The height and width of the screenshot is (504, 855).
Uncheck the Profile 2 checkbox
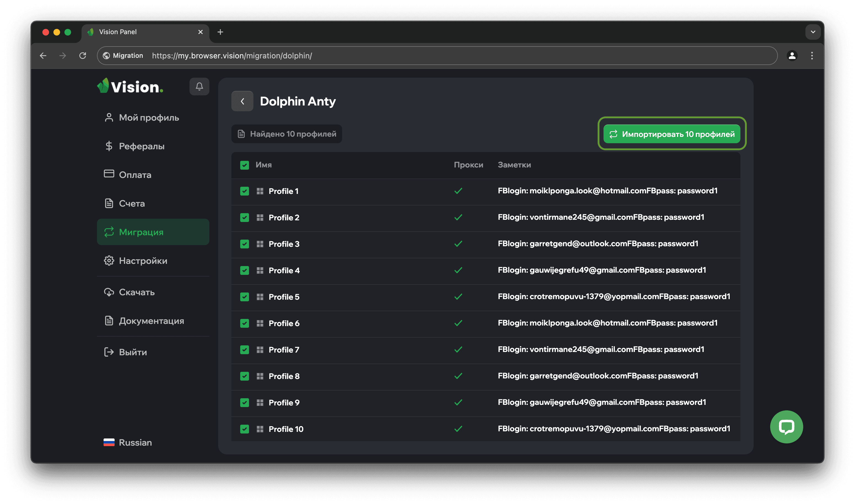pyautogui.click(x=245, y=217)
